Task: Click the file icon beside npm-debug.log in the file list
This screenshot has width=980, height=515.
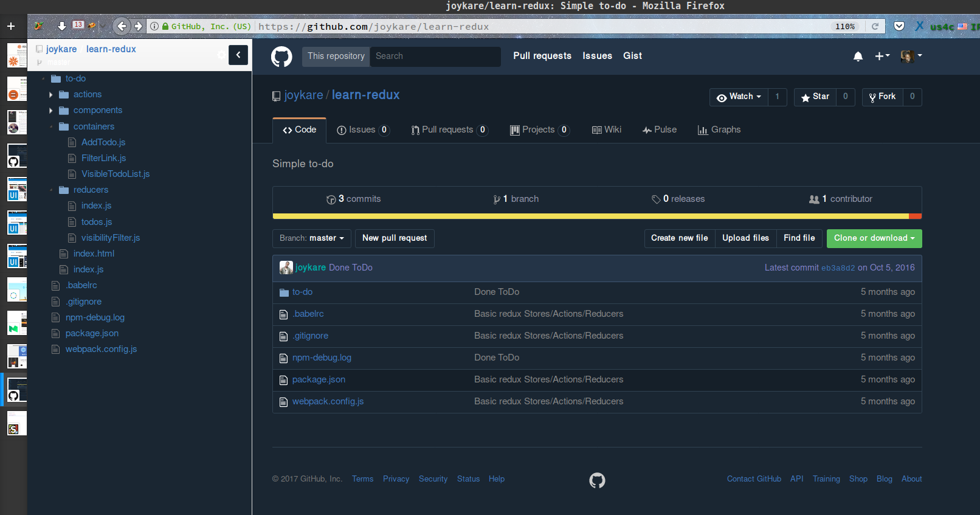Action: click(x=283, y=358)
